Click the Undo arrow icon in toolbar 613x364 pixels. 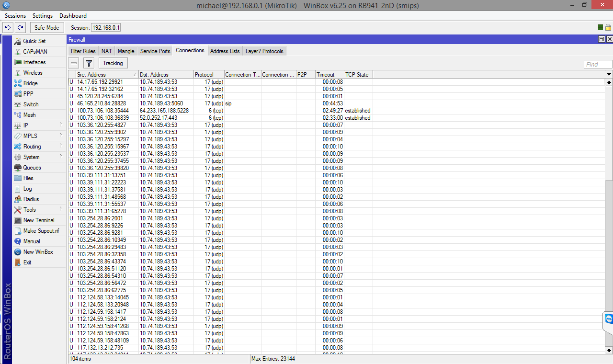pos(8,28)
